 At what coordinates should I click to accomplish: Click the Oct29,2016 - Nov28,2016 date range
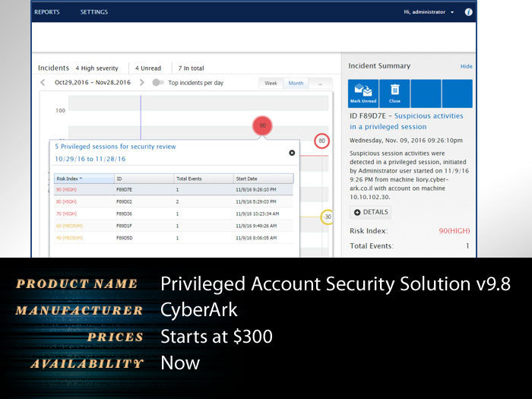(x=93, y=82)
